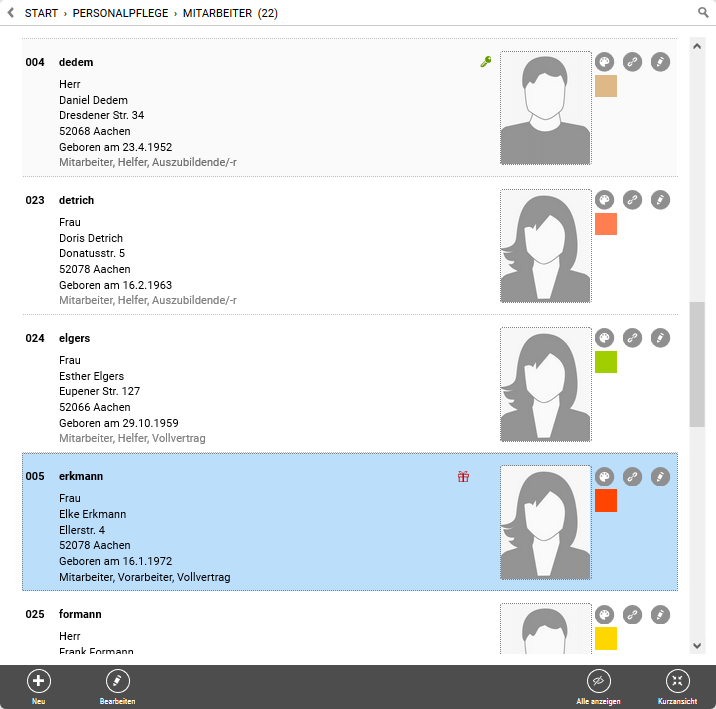This screenshot has height=709, width=716.
Task: Click link icon for detrich
Action: pos(632,200)
